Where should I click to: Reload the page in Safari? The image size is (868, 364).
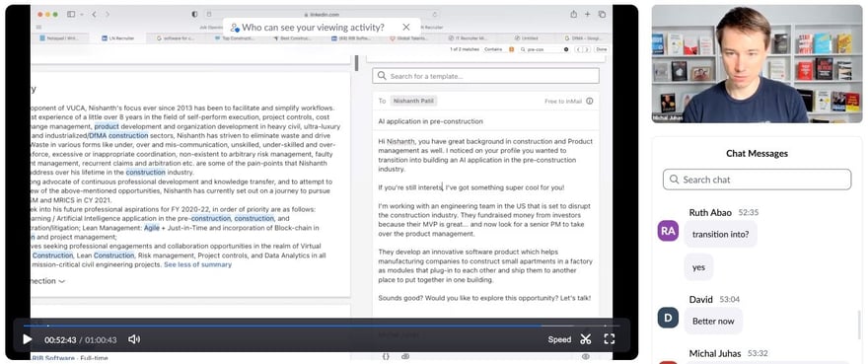click(435, 15)
